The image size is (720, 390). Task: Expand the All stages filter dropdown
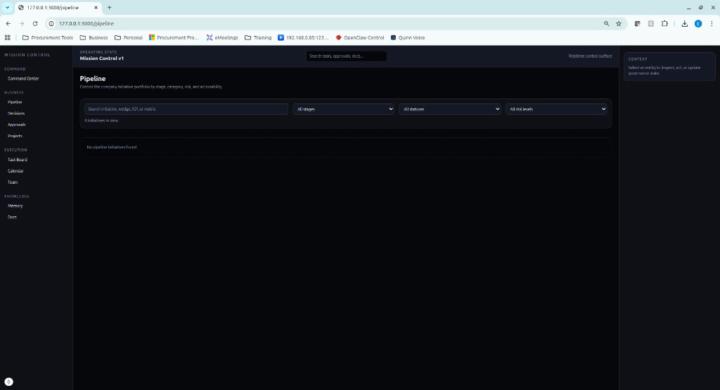[344, 109]
